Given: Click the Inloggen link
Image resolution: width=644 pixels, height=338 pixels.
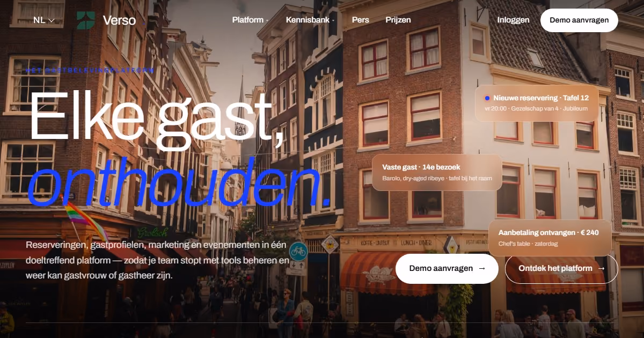Looking at the screenshot, I should pos(514,20).
